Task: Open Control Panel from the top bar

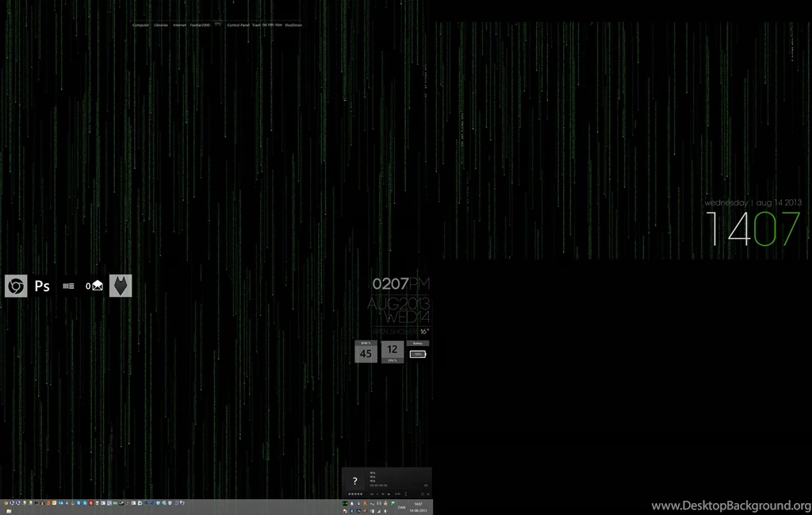Action: (x=239, y=25)
